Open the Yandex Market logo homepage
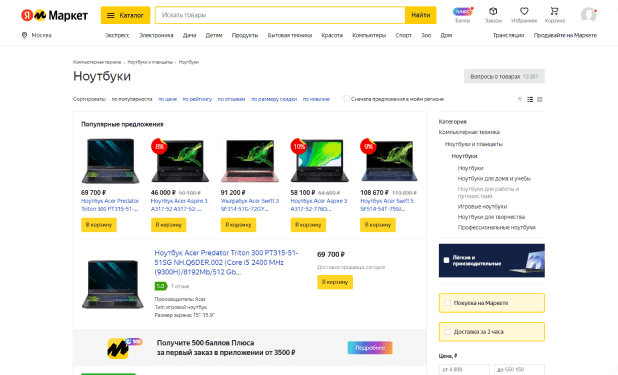 pyautogui.click(x=54, y=15)
